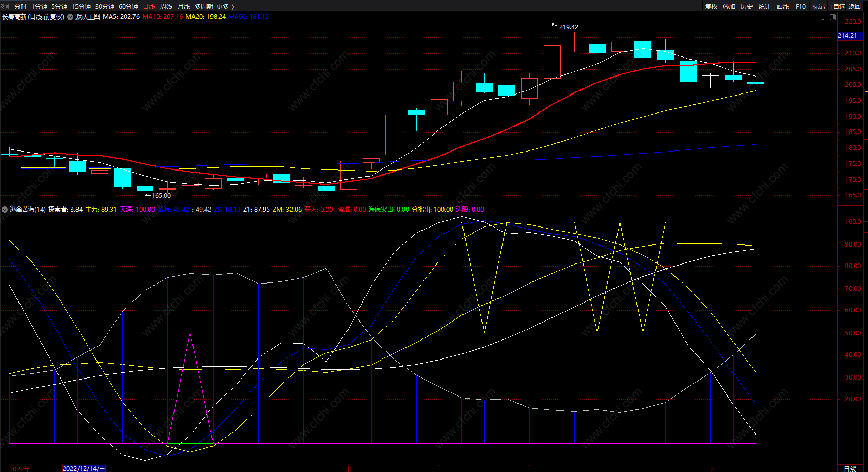Open F10 company info

click(x=801, y=6)
